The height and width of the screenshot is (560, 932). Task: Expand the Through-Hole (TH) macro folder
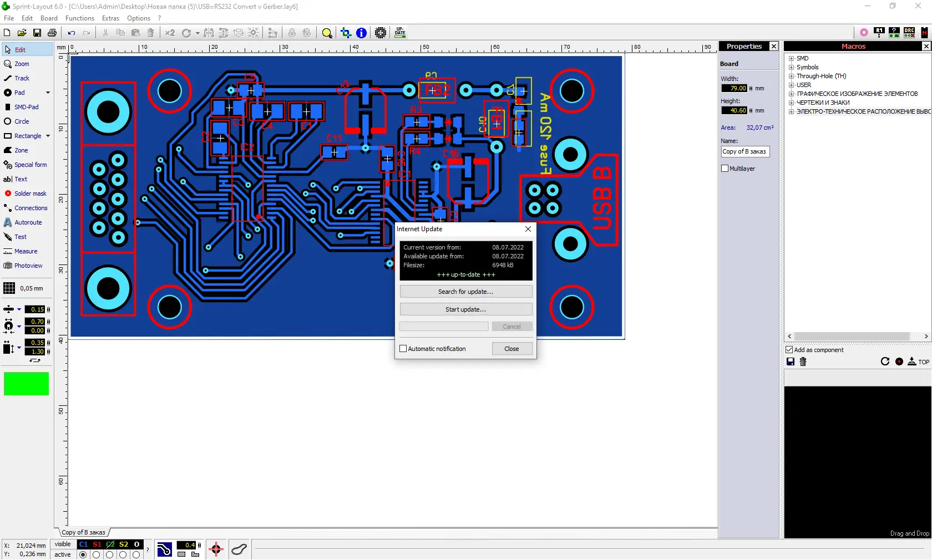pos(792,76)
